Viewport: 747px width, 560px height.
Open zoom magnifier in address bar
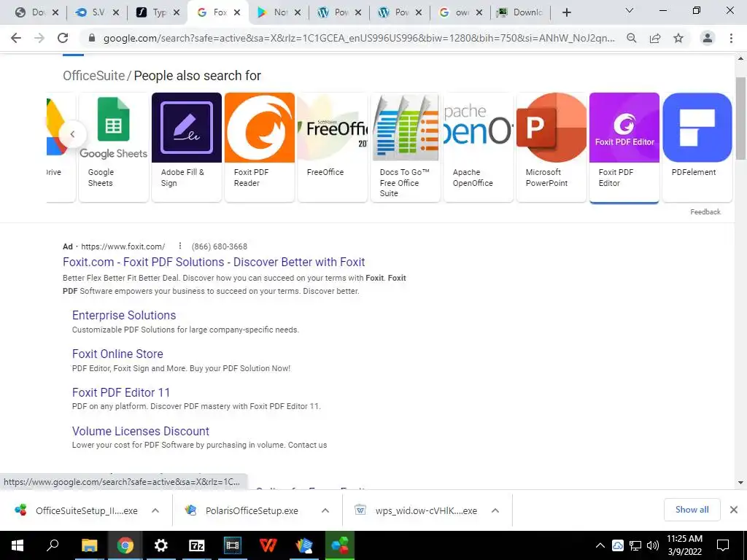[x=631, y=38]
